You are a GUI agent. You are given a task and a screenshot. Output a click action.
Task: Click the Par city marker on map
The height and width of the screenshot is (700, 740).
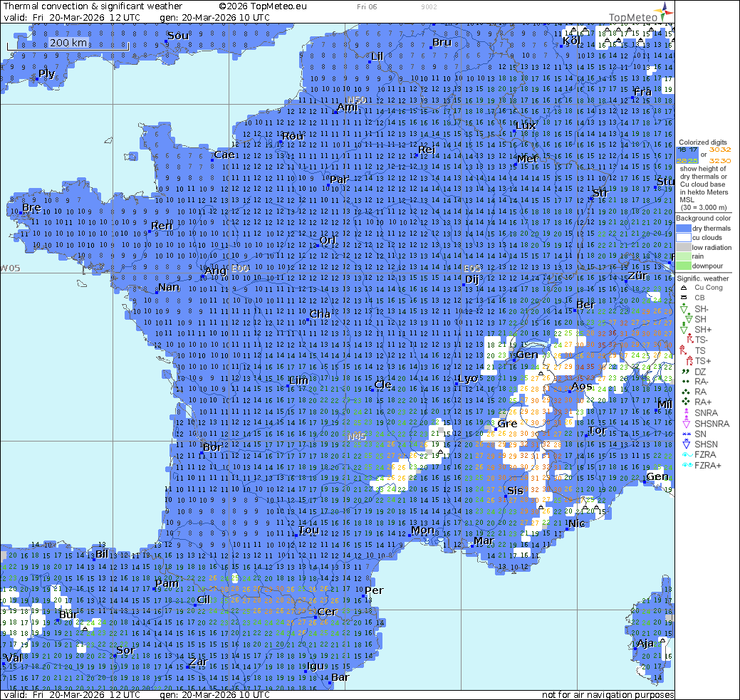(328, 187)
